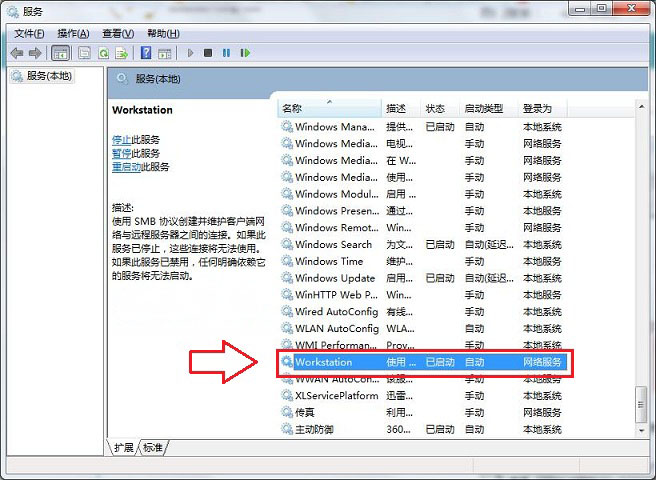The height and width of the screenshot is (480, 656).
Task: Select the Windows Modul... service row
Action: (423, 194)
